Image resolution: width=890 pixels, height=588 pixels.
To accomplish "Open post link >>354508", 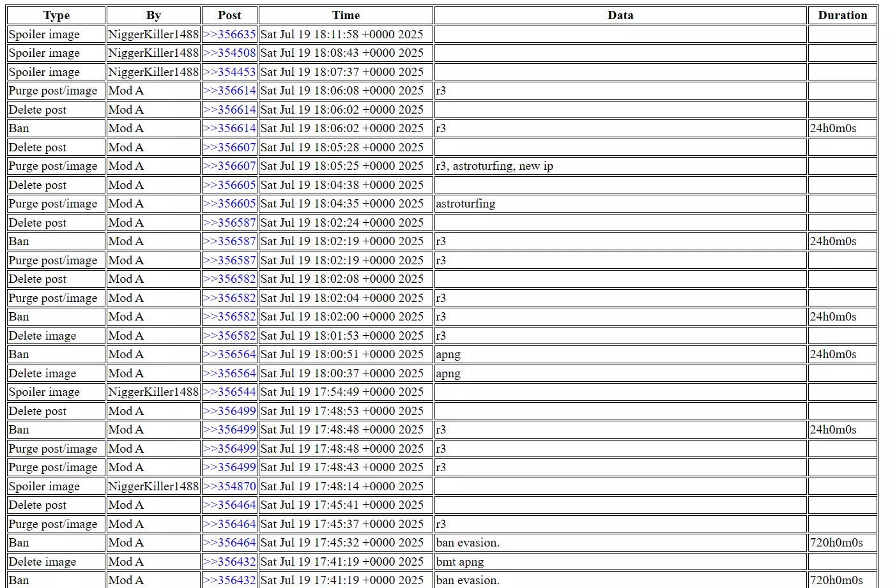I will coord(229,53).
